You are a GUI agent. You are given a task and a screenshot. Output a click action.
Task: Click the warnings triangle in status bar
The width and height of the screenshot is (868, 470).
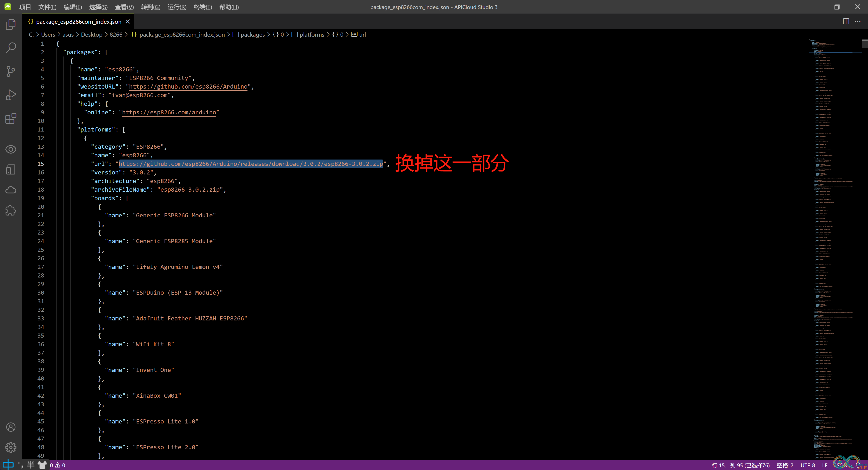click(58, 465)
